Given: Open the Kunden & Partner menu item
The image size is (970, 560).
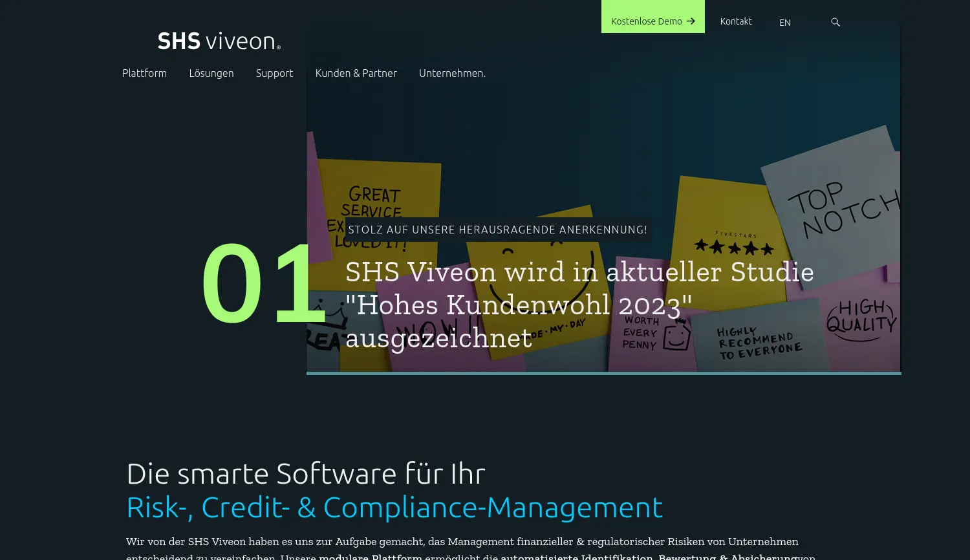Looking at the screenshot, I should point(356,73).
